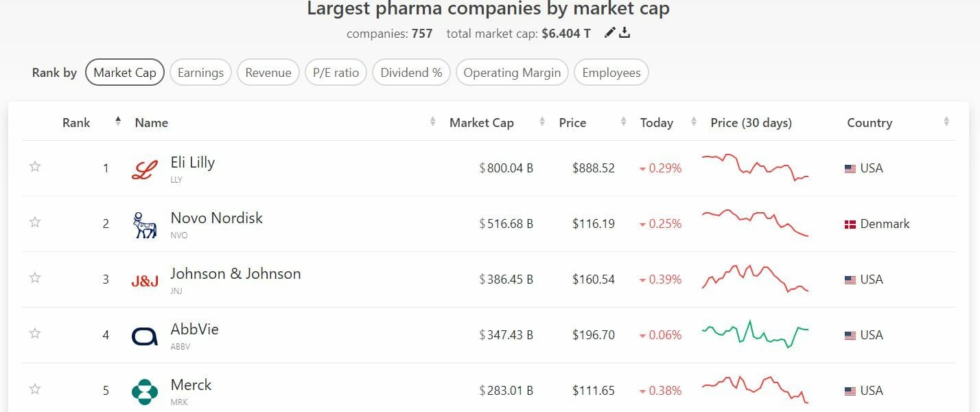The width and height of the screenshot is (980, 412).
Task: Rank companies by Earnings
Action: (200, 73)
